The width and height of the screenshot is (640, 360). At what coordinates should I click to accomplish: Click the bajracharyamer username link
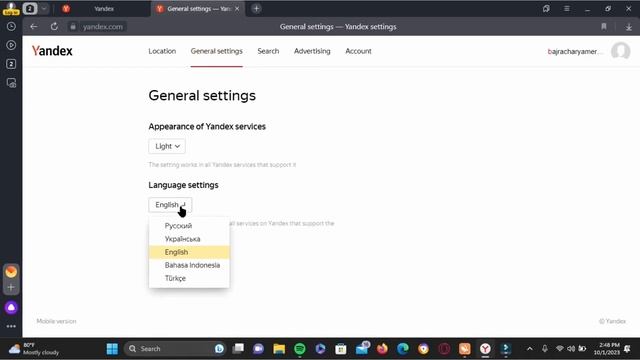(574, 51)
